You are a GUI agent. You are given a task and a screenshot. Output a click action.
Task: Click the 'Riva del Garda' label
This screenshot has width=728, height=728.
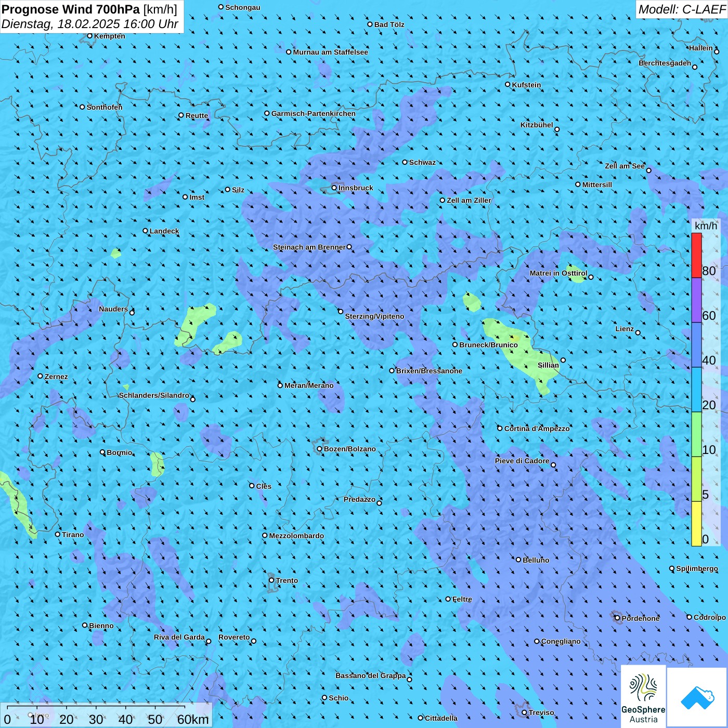[179, 637]
